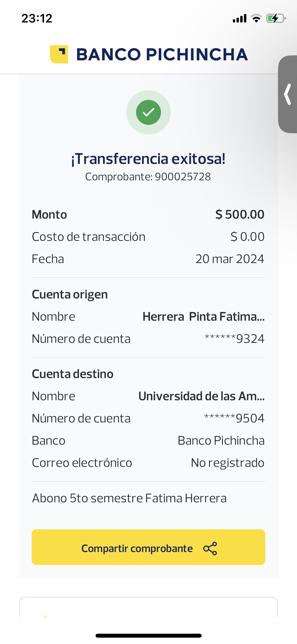Tap the Wi-Fi status icon

[256, 19]
